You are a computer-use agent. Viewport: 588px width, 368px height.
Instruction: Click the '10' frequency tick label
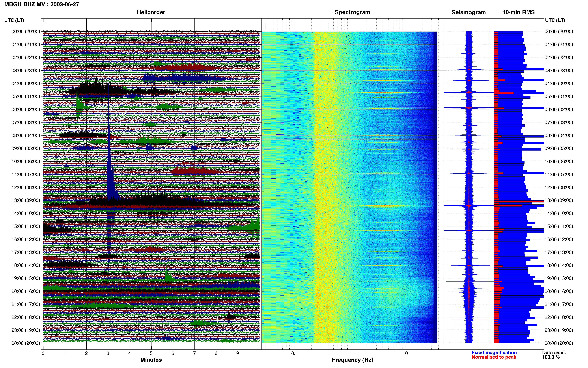tap(405, 353)
